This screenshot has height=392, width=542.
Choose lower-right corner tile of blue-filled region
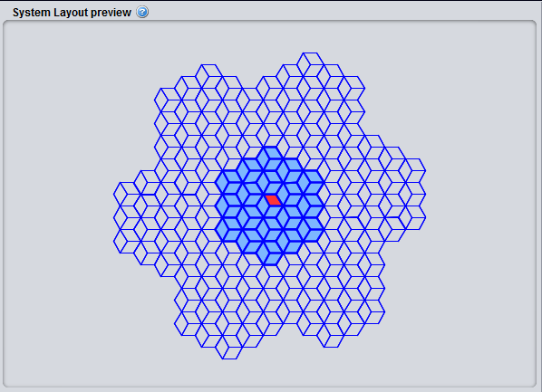tap(310, 229)
